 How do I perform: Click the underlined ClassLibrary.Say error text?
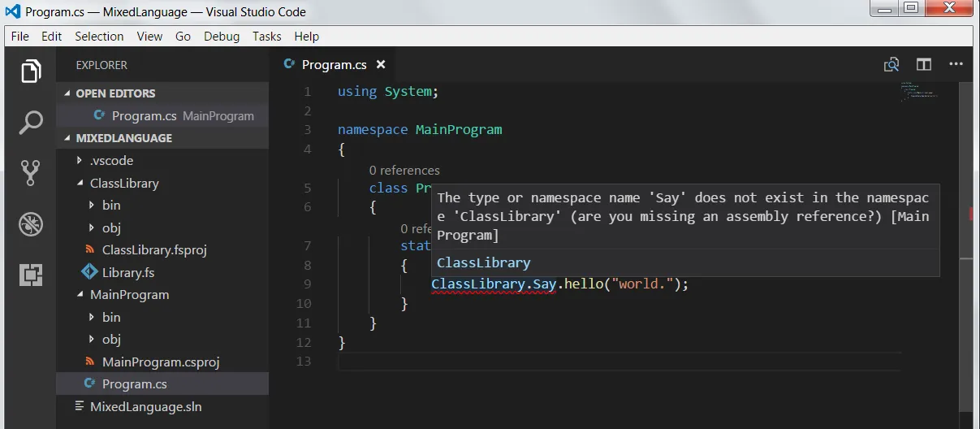493,284
